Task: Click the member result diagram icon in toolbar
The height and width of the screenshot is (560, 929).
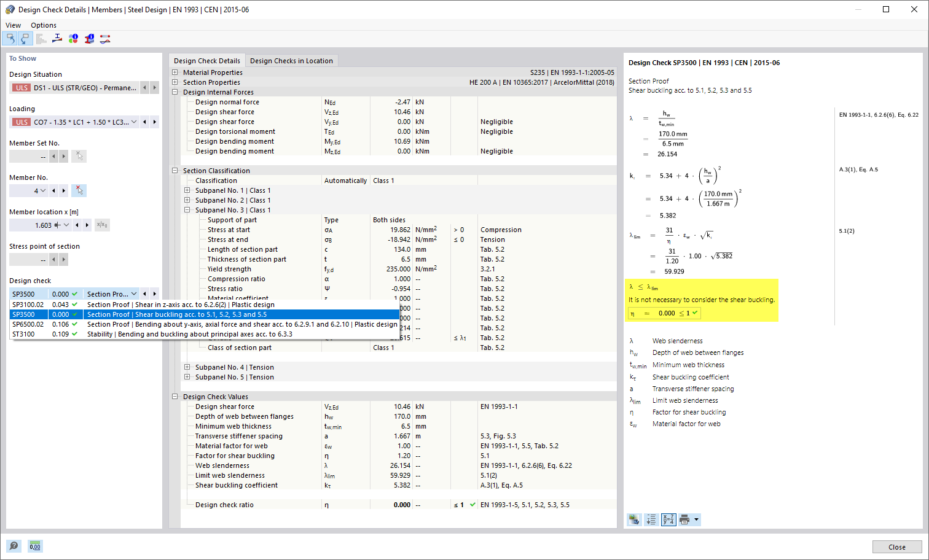Action: pyautogui.click(x=105, y=39)
